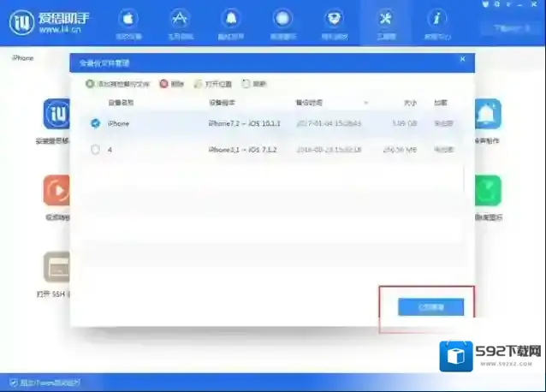The width and height of the screenshot is (546, 392).
Task: Toggle the iTunes auto-run checkbox at bottom
Action: (12, 381)
